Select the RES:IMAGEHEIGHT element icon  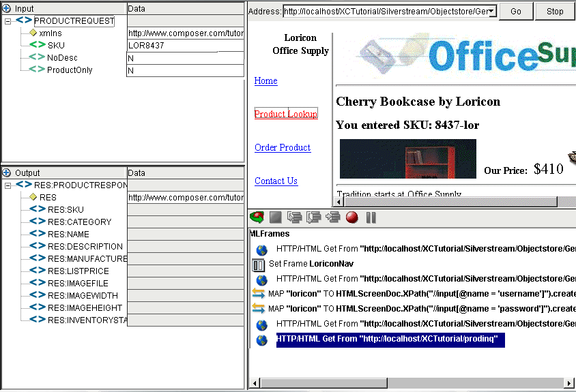38,307
